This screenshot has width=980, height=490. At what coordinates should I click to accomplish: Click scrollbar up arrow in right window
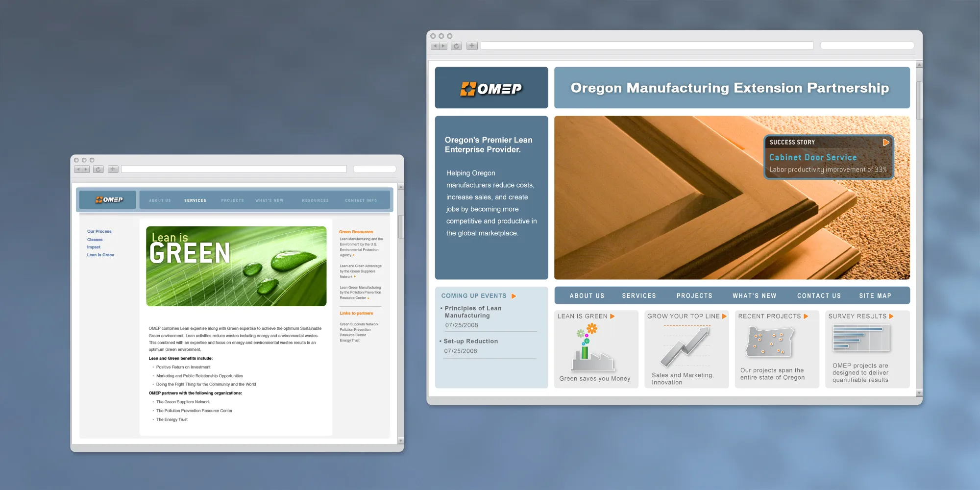[919, 65]
